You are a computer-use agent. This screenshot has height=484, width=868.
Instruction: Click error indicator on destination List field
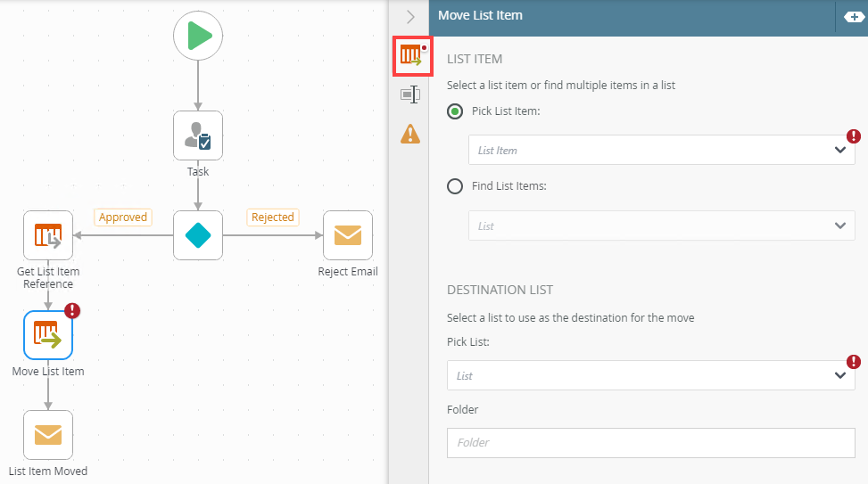point(854,362)
